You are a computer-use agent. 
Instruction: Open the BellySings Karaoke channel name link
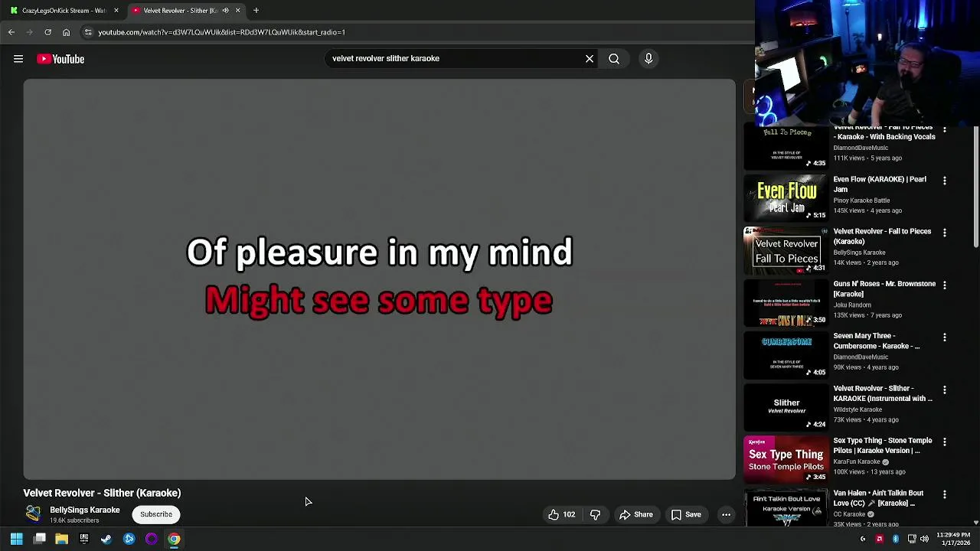tap(85, 510)
